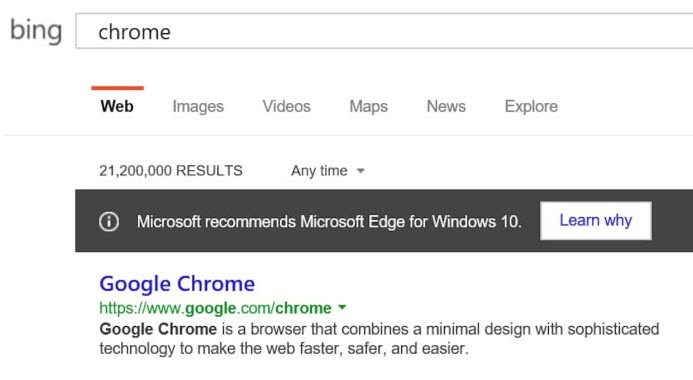This screenshot has width=693, height=380.
Task: Switch to the Videos tab
Action: [286, 106]
